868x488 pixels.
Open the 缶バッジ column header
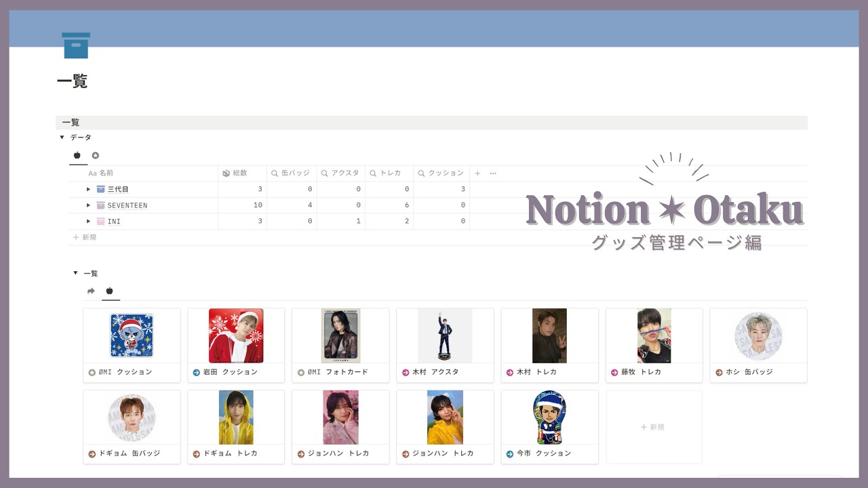click(x=292, y=174)
